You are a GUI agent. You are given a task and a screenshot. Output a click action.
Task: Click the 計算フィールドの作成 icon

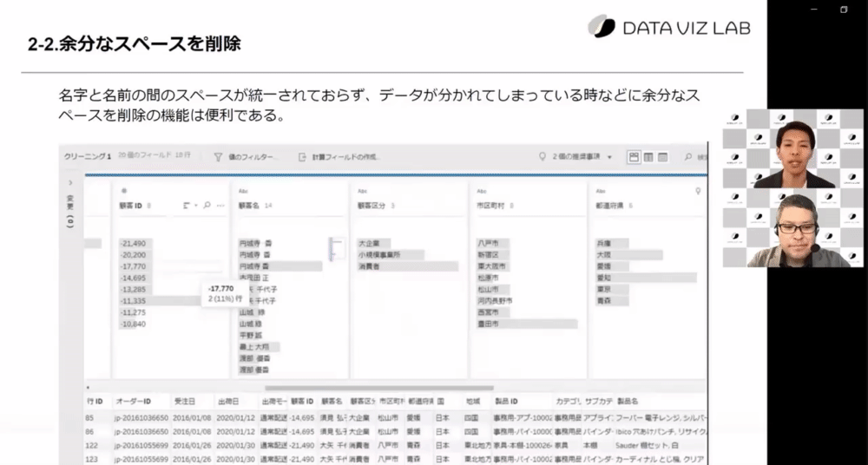[302, 157]
